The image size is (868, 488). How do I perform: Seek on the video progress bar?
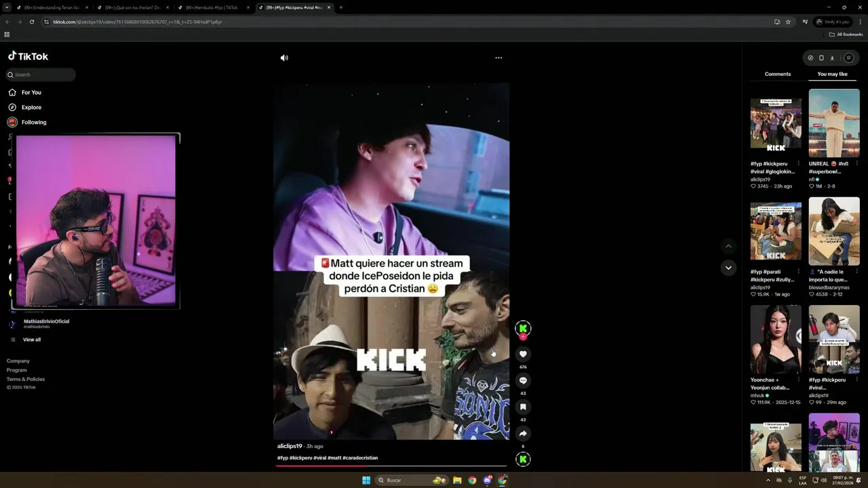[391, 466]
